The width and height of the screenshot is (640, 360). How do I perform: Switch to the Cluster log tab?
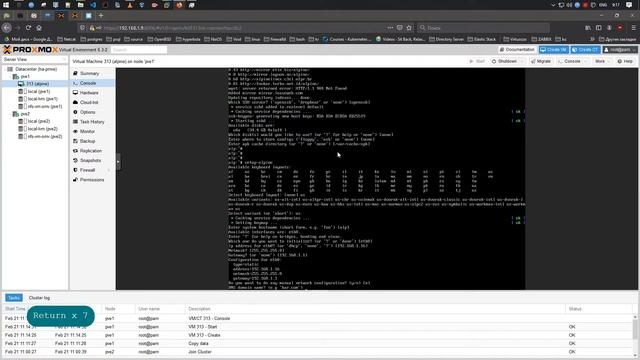point(39,298)
